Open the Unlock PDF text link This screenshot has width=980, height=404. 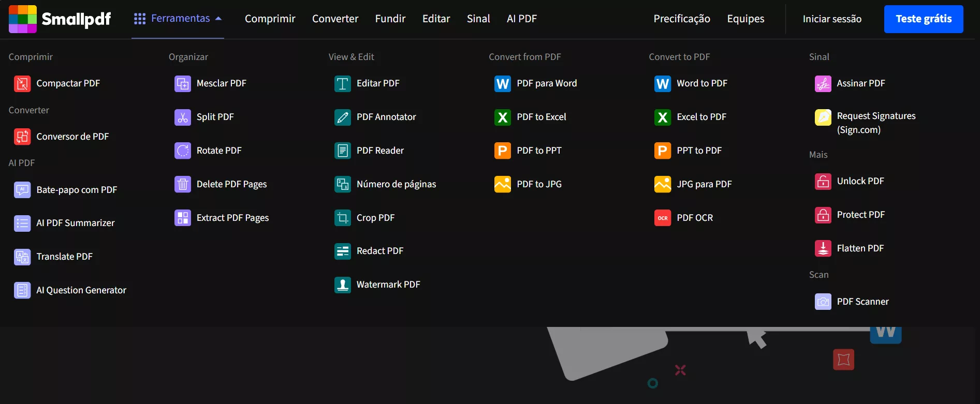pyautogui.click(x=860, y=181)
